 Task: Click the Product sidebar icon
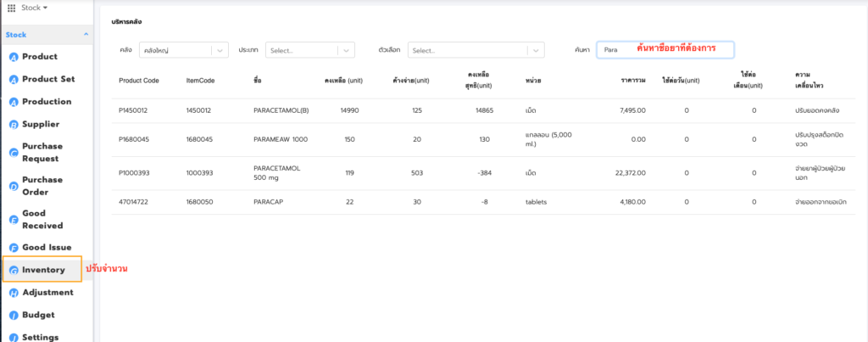click(x=14, y=57)
